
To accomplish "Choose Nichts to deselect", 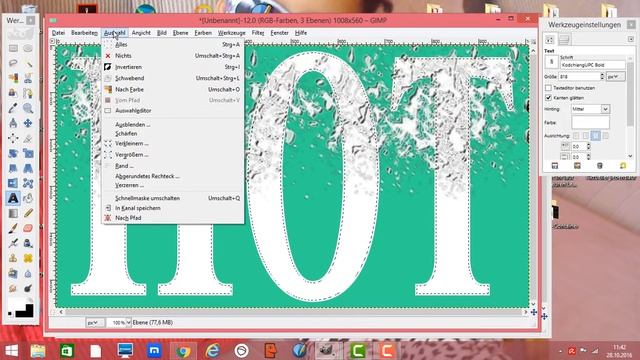I will pos(173,56).
